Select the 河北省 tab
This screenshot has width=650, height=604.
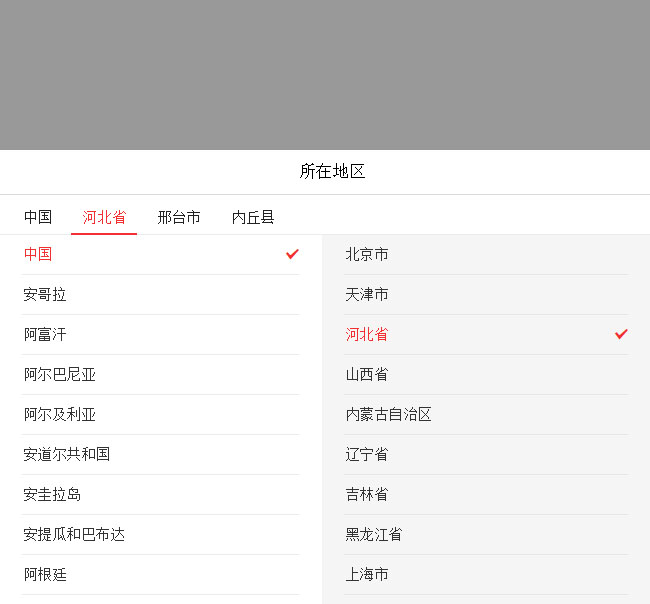point(104,217)
